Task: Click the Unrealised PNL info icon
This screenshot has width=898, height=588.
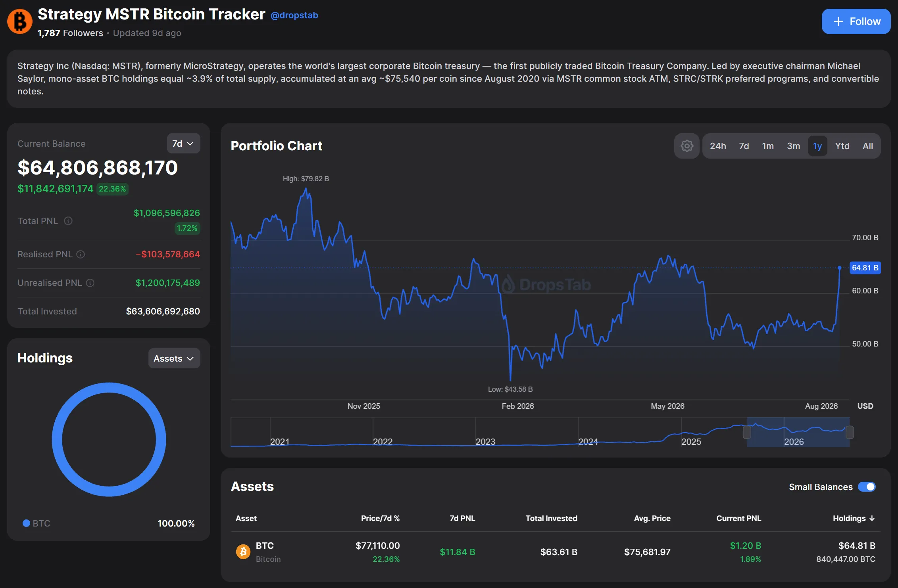Action: coord(90,283)
